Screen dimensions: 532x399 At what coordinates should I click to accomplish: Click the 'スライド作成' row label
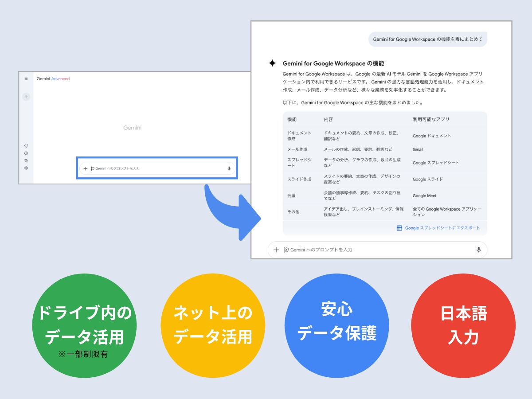[x=299, y=179]
